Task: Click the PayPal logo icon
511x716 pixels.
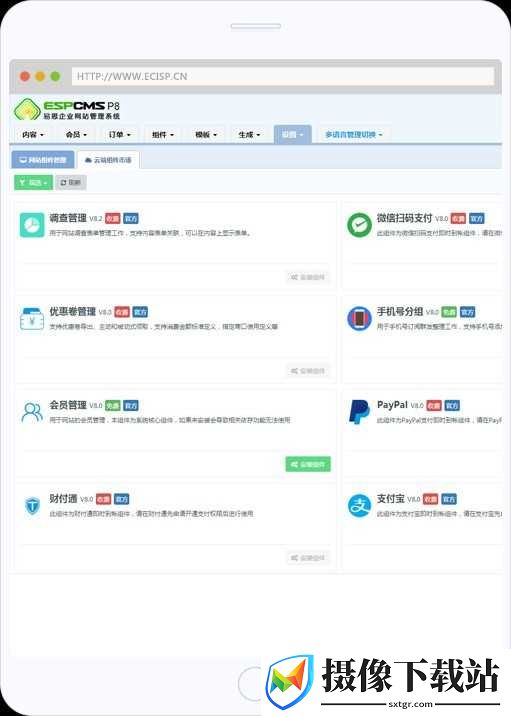Action: 359,412
